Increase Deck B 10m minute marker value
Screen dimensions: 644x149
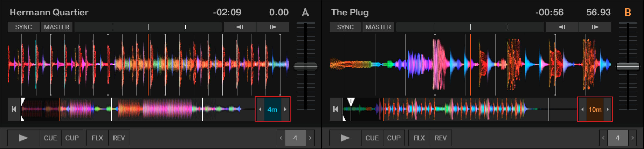click(608, 109)
